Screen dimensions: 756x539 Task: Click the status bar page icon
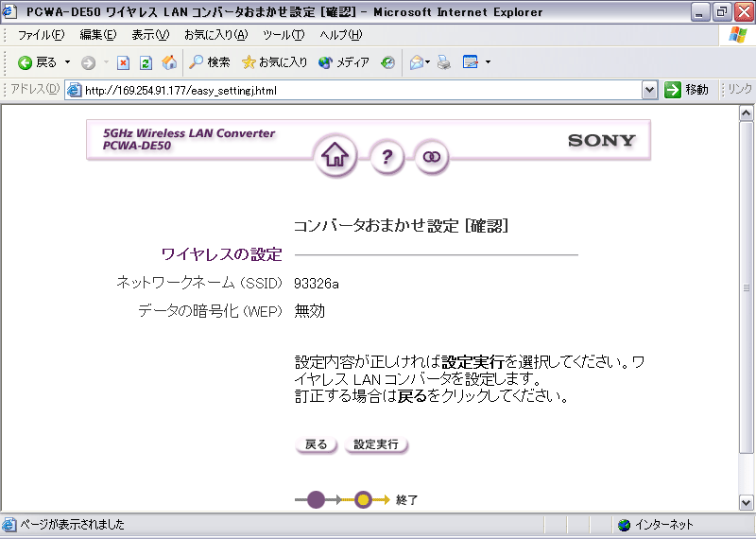tap(9, 525)
